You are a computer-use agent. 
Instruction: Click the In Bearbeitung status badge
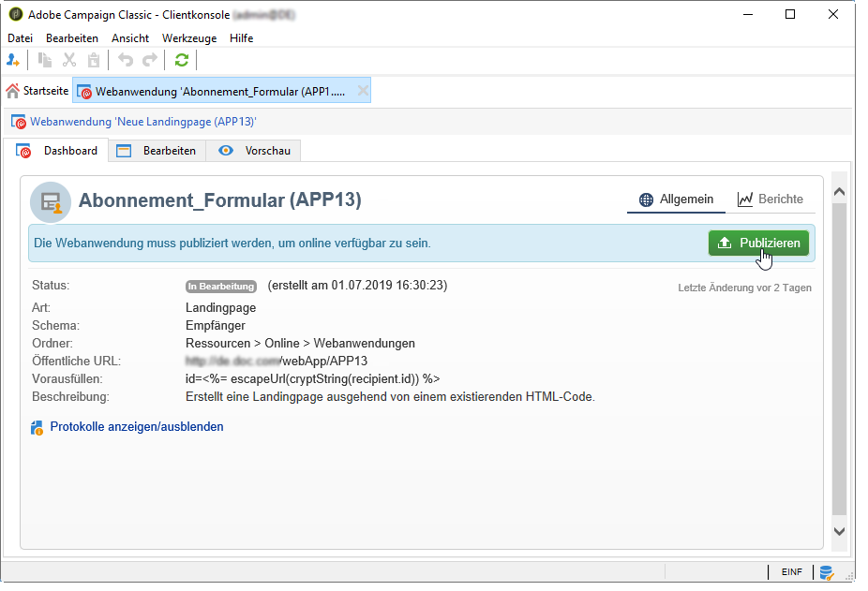click(221, 286)
